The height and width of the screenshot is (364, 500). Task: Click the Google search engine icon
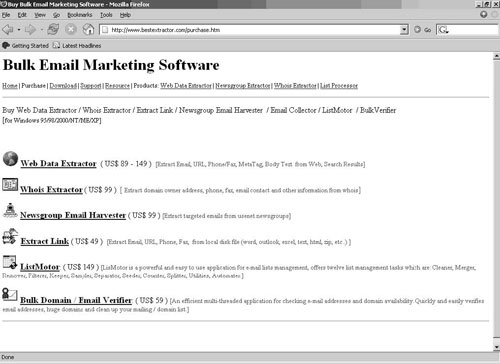click(443, 30)
